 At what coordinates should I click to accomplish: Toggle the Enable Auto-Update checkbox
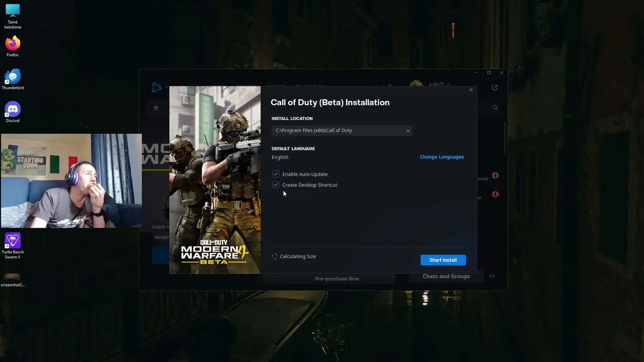pos(276,174)
